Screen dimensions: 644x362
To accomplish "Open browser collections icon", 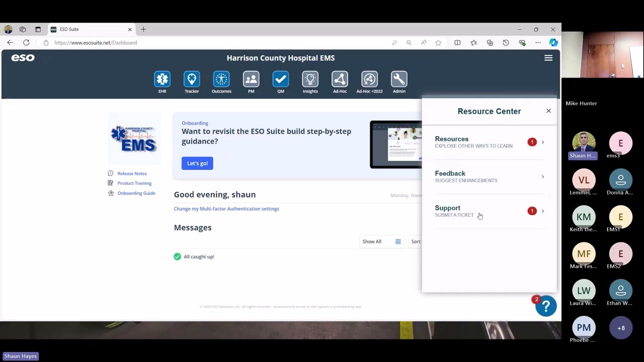I will click(x=490, y=43).
